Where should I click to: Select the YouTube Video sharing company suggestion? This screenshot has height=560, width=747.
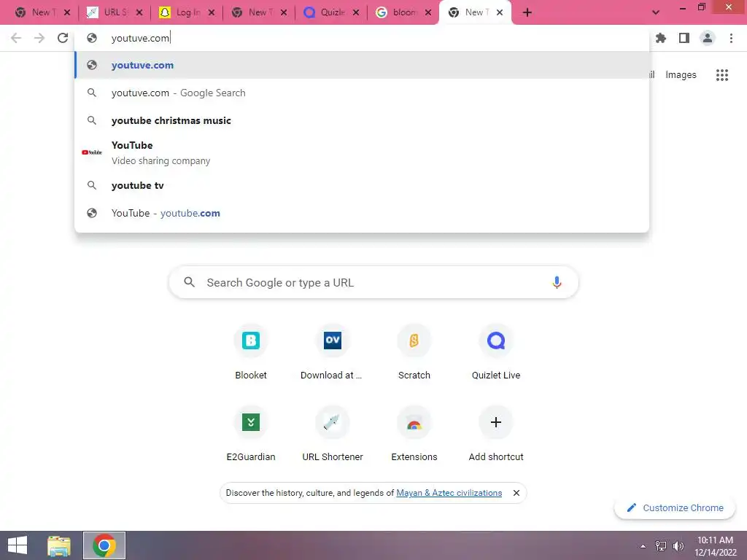click(362, 153)
